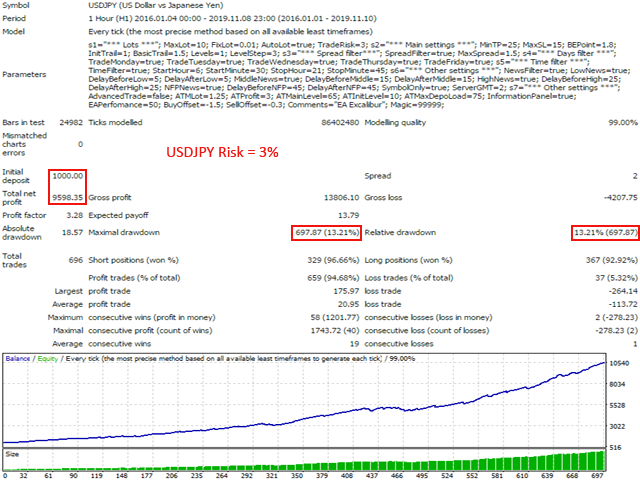Click the maximal drawdown value 697.87 (13.21%)
Image resolution: width=640 pixels, height=480 pixels.
point(327,232)
